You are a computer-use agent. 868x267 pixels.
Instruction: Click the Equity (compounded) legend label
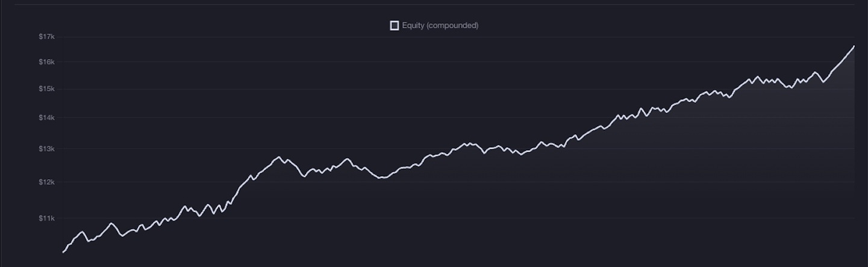pos(440,25)
